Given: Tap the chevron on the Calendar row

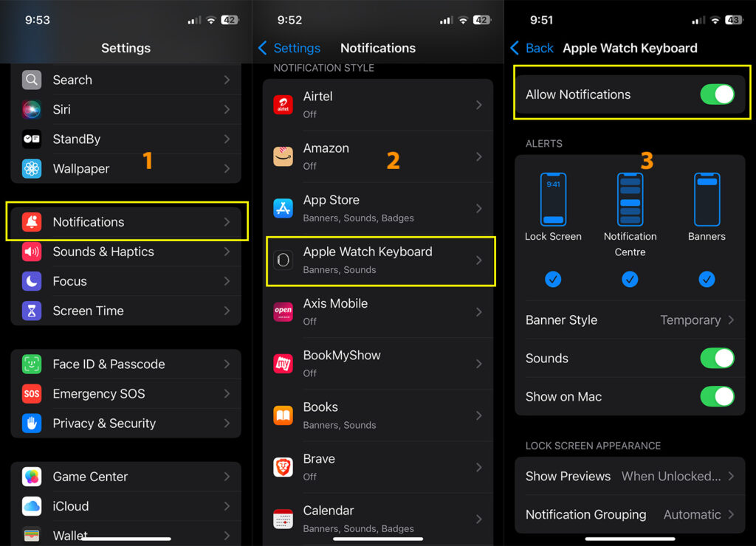Looking at the screenshot, I should pyautogui.click(x=478, y=519).
